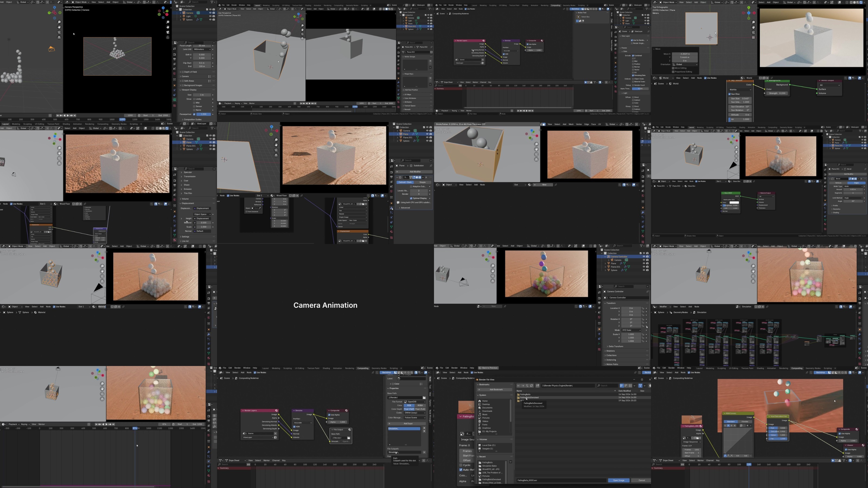The width and height of the screenshot is (868, 488).
Task: Pin the Camera Controller properties panel
Action: [647, 292]
